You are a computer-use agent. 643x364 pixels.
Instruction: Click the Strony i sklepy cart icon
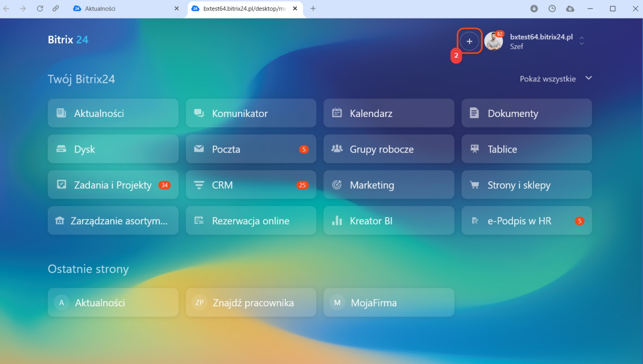[x=474, y=185]
